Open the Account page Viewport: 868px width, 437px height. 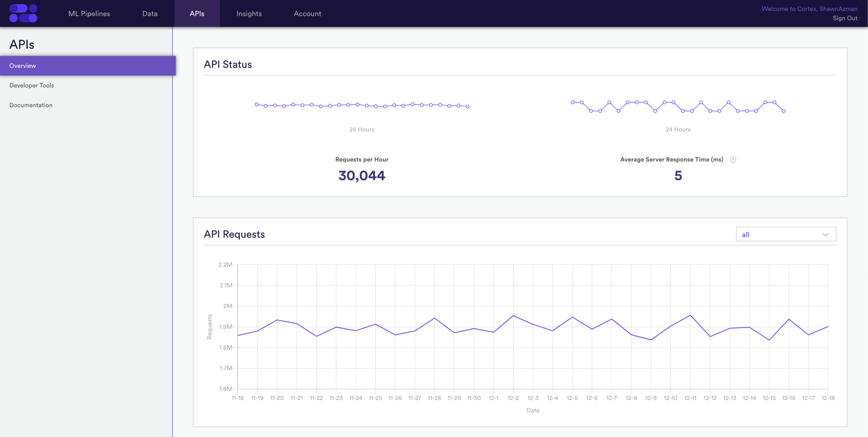point(307,13)
